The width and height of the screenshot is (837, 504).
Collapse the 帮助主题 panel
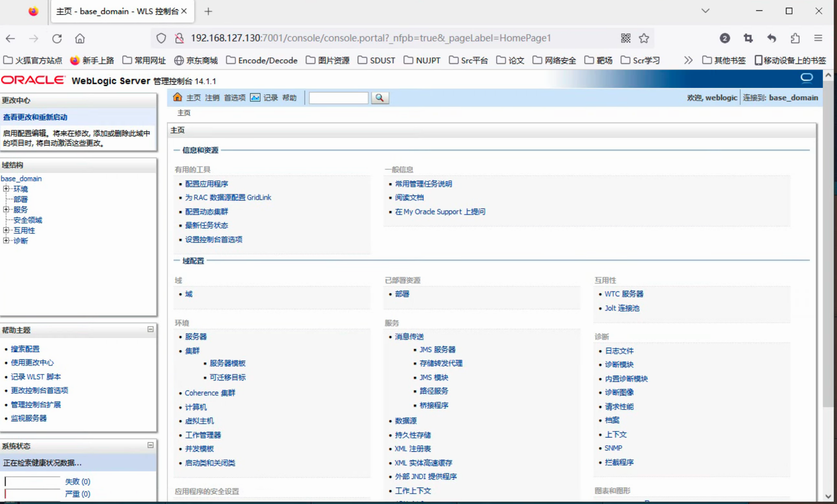(x=151, y=330)
